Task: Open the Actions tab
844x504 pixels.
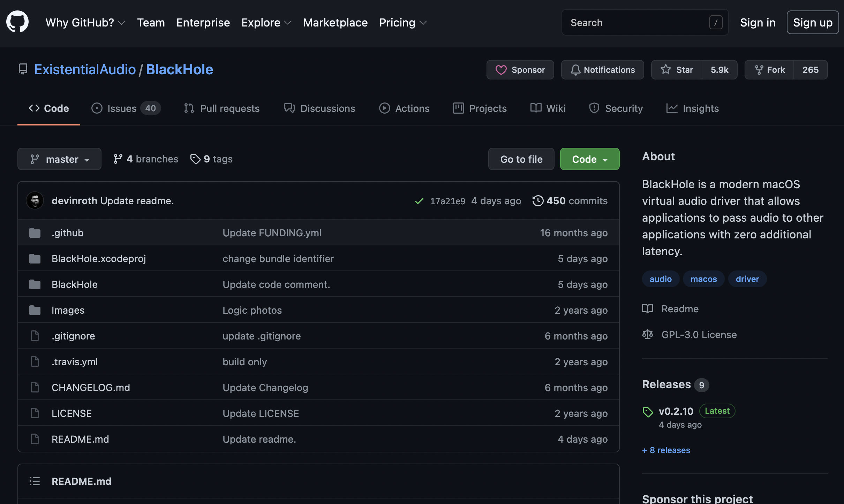Action: pos(404,108)
